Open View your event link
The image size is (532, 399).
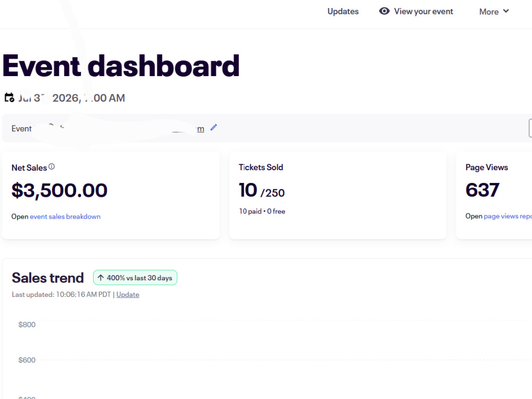click(x=423, y=12)
